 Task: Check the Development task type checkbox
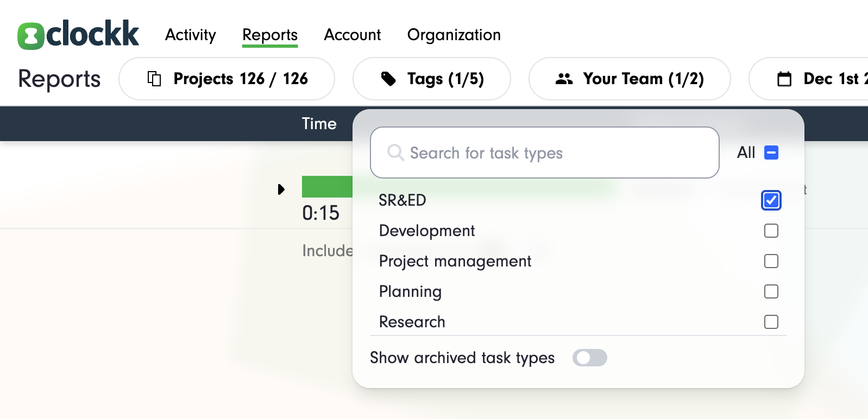771,231
